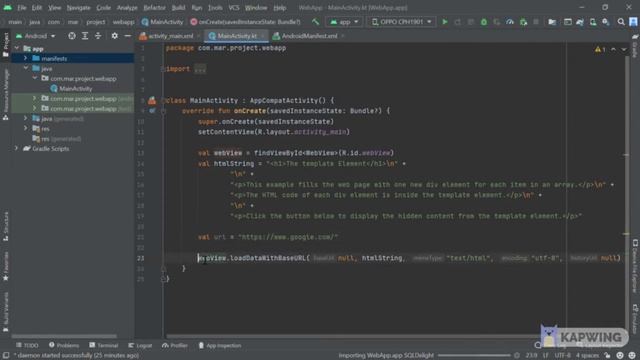Open the Logcat tool window

click(140, 345)
